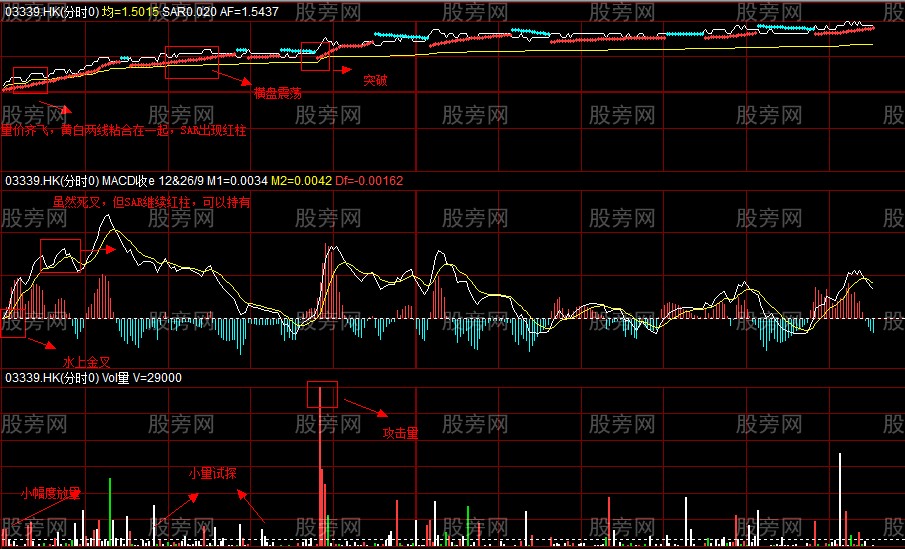Screen dimensions: 905x549
Task: Click the MACD收e indicator name
Action: point(128,181)
